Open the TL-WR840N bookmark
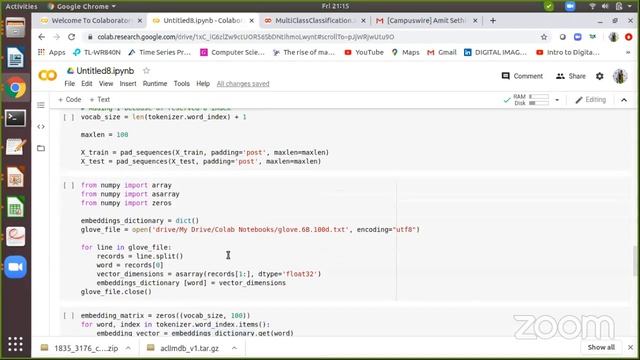This screenshot has height=360, width=640. pyautogui.click(x=97, y=52)
